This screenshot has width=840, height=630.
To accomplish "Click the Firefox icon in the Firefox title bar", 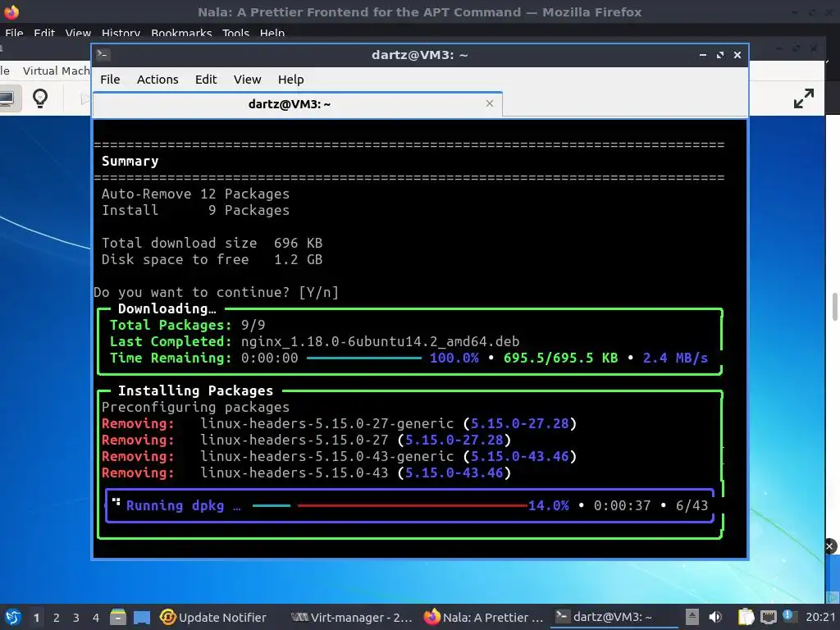I will tap(11, 11).
